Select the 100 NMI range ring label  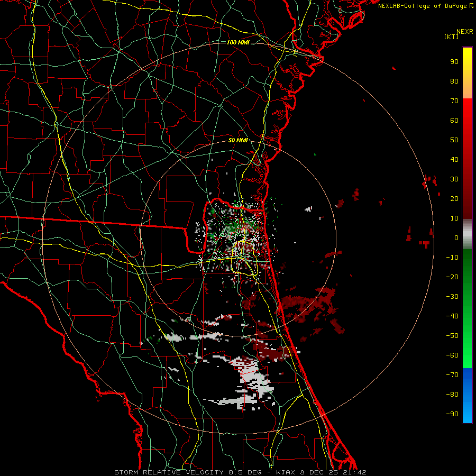pos(238,42)
